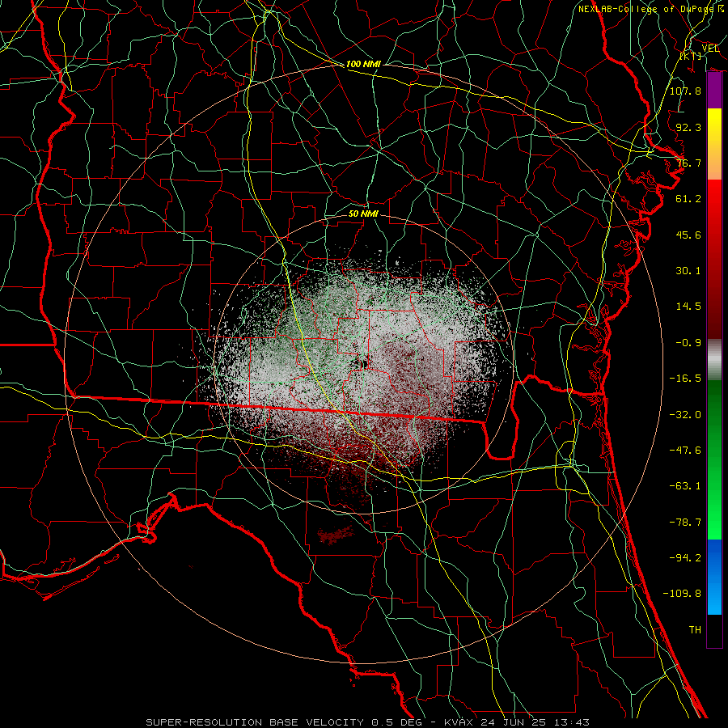Click the yellow-orange segment of the color bar
Screen dimensions: 728x728
point(714,144)
